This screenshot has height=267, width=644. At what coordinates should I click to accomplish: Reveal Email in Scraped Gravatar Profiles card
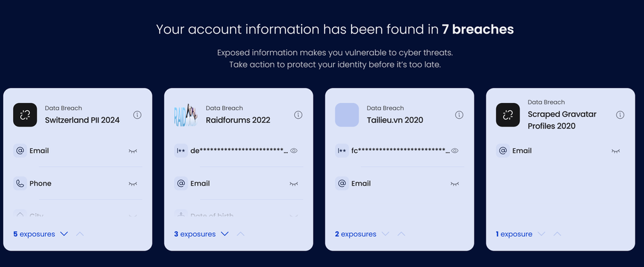pos(616,151)
